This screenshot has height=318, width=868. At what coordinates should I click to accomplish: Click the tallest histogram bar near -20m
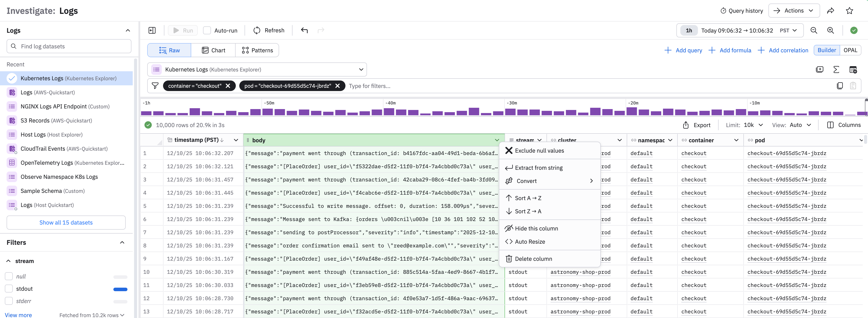click(x=632, y=111)
